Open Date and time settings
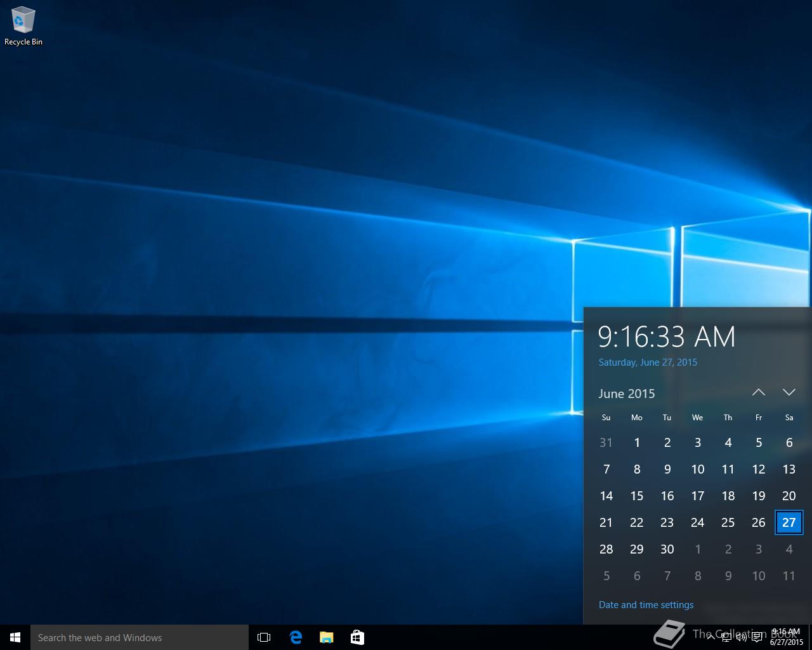The width and height of the screenshot is (812, 650). 646,604
